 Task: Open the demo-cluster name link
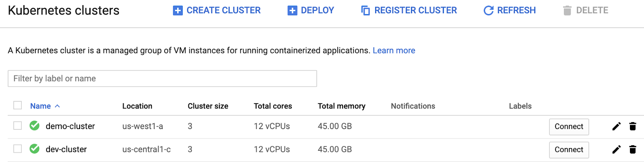pyautogui.click(x=70, y=126)
